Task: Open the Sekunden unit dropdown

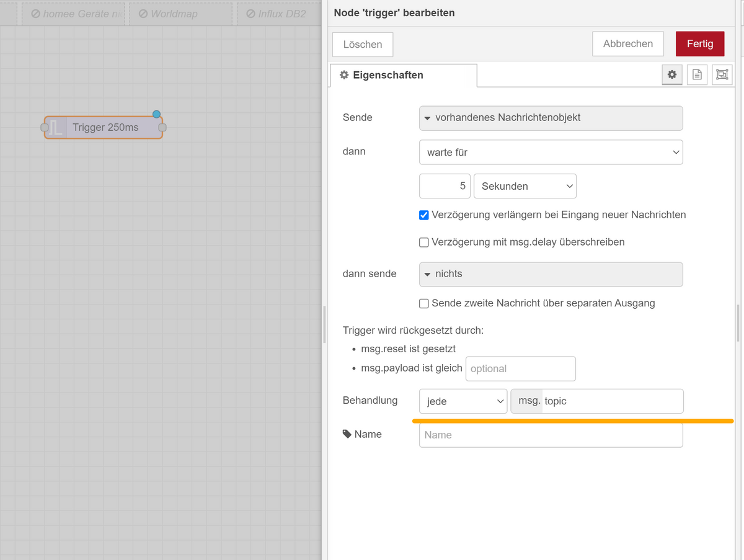Action: coord(525,186)
